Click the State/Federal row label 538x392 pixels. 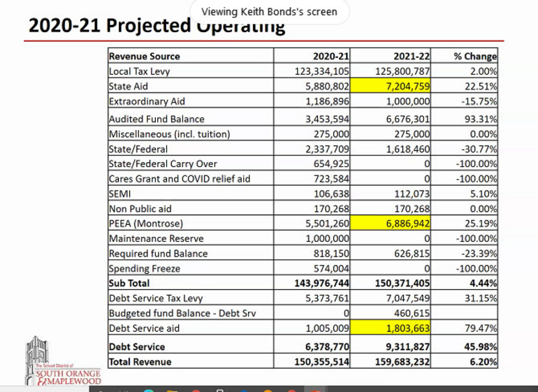138,149
